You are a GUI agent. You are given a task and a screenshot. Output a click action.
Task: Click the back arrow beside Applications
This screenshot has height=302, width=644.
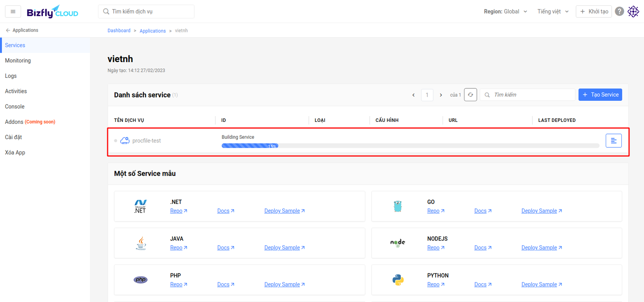click(x=8, y=30)
